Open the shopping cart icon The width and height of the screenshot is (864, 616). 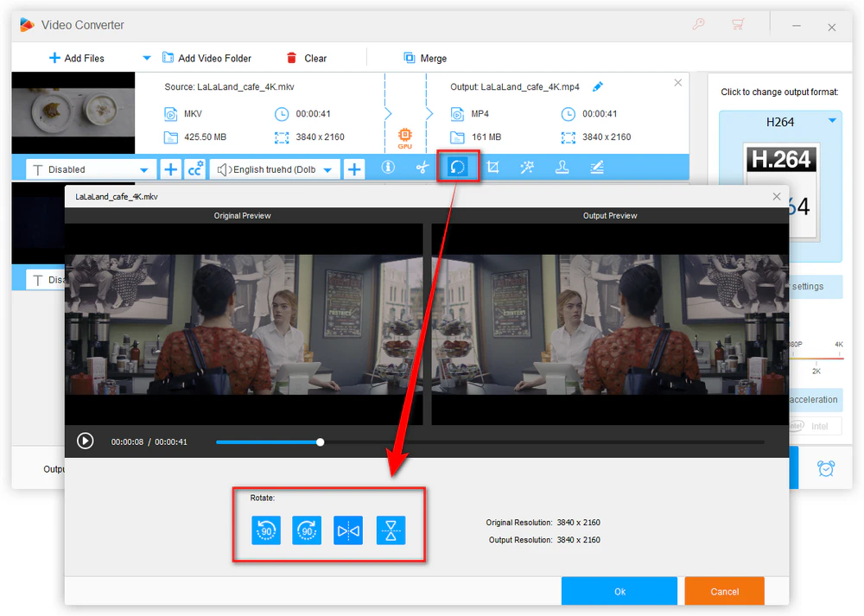[738, 24]
